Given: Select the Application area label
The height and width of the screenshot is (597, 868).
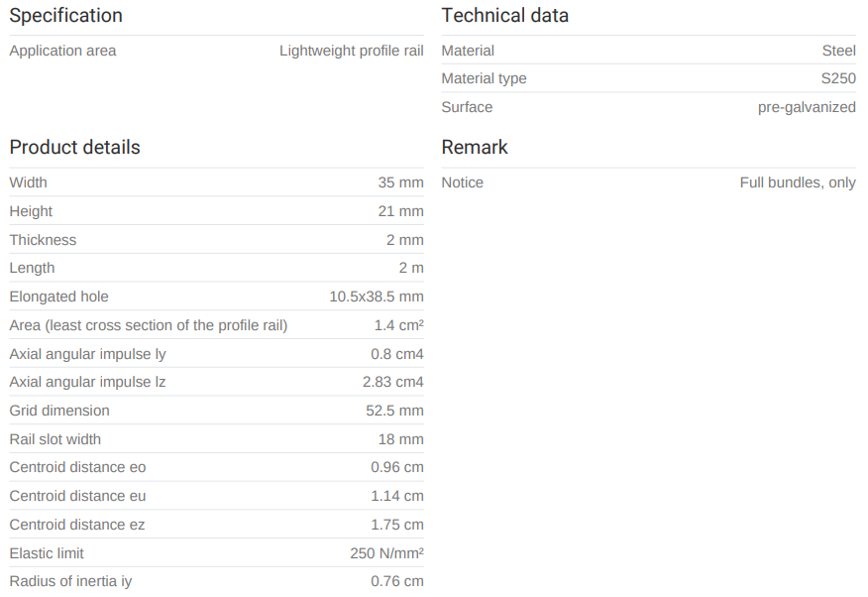Looking at the screenshot, I should point(62,51).
